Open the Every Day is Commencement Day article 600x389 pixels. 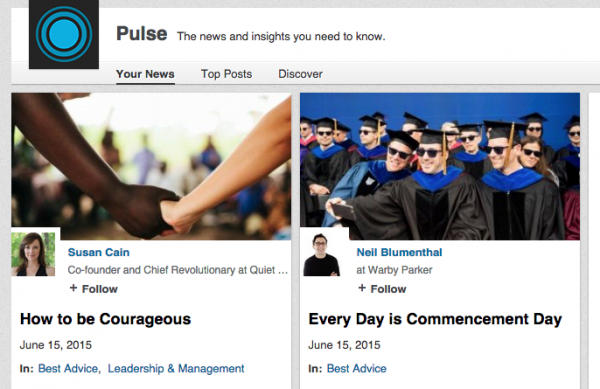click(435, 319)
